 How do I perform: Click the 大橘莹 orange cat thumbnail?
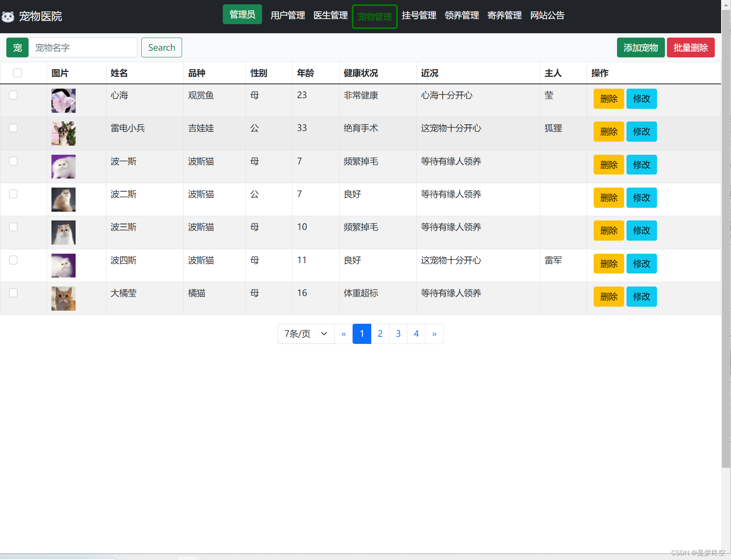pos(63,298)
